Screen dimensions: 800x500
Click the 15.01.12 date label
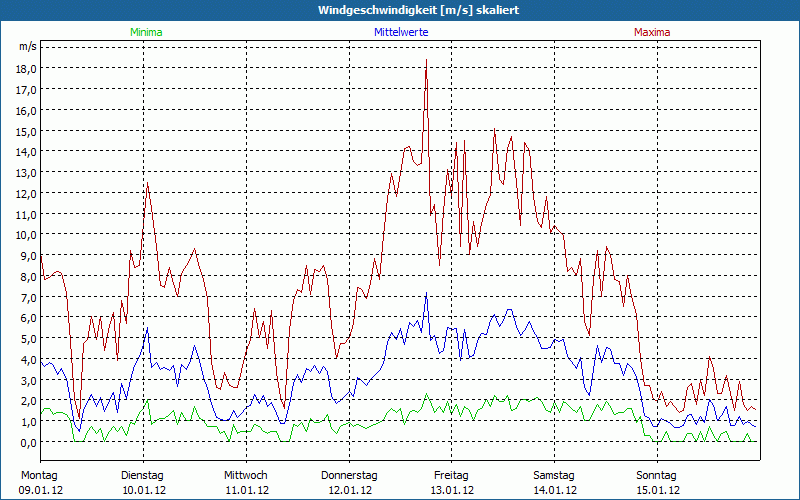(657, 490)
